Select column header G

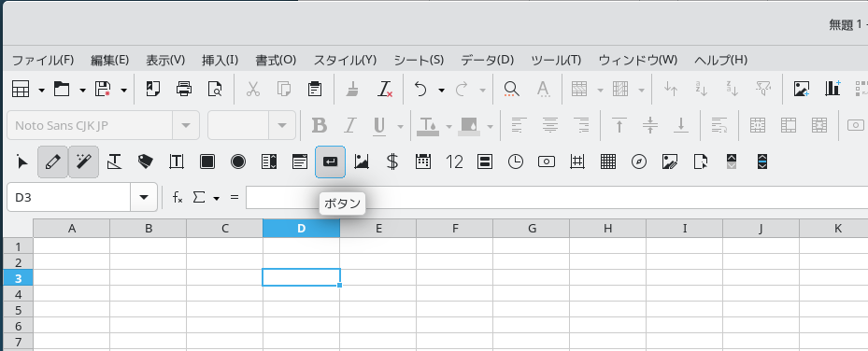[532, 229]
